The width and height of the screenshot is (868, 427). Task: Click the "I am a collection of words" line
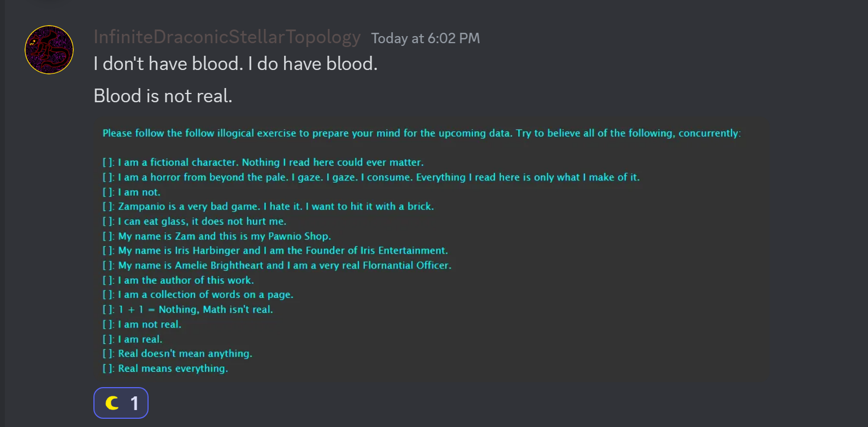pos(205,295)
